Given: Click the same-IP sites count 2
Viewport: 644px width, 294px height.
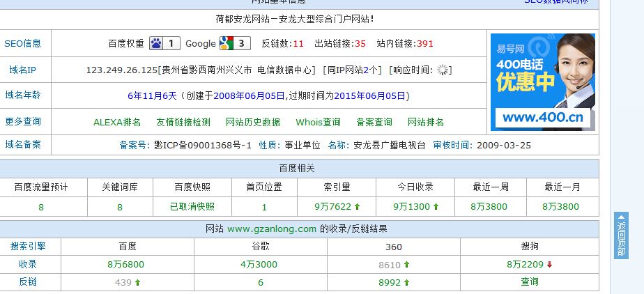Looking at the screenshot, I should (x=365, y=70).
